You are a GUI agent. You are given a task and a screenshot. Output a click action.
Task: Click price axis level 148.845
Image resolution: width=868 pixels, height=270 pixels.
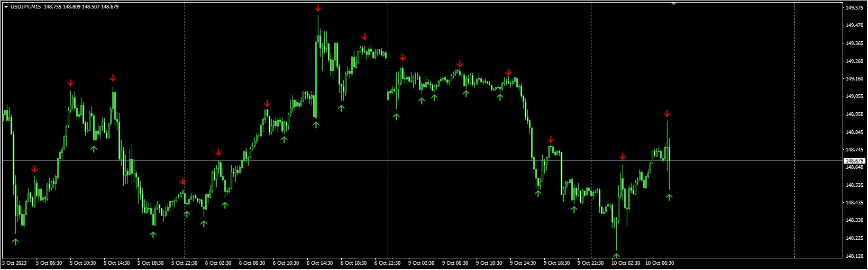point(854,132)
